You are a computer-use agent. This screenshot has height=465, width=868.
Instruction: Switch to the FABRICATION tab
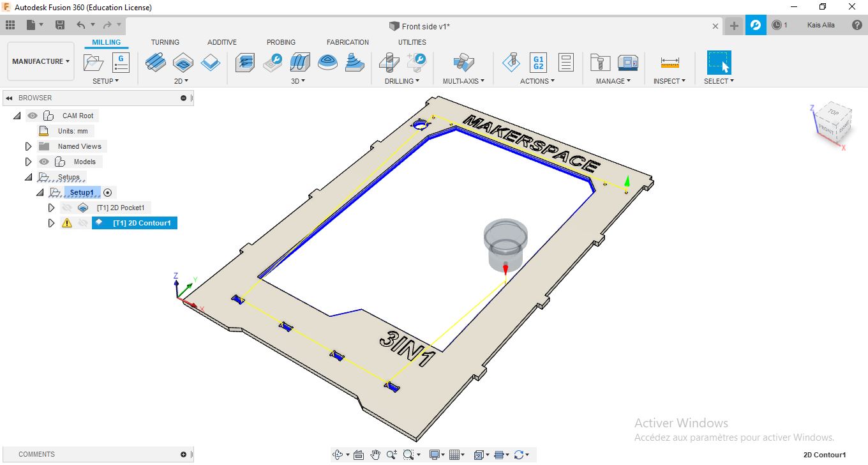click(348, 42)
